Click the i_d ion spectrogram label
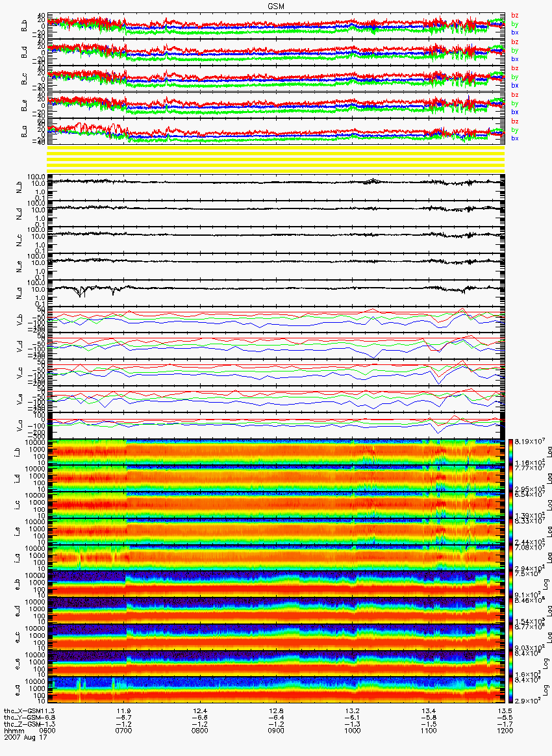The image size is (552, 756). (16, 479)
